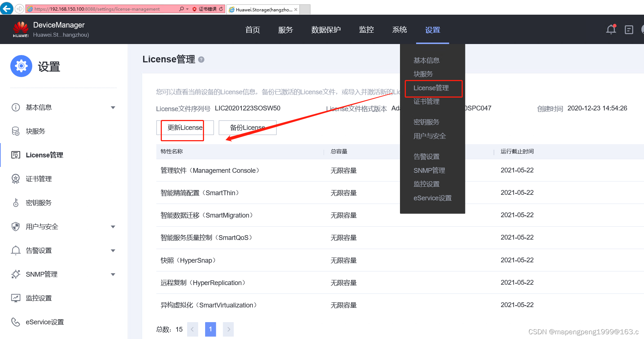Select the 智能服务质量控制 (SmartQoS) row

coord(400,238)
